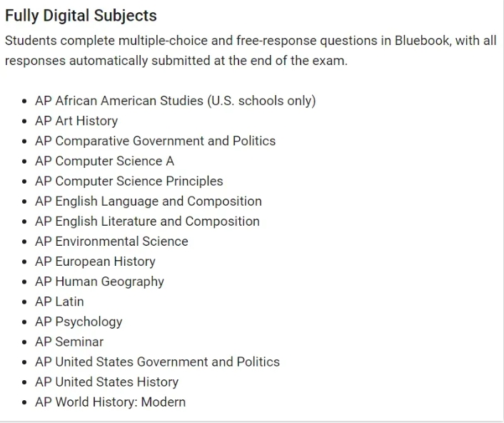The width and height of the screenshot is (504, 423).
Task: Select AP African American Studies list item
Action: click(x=175, y=101)
